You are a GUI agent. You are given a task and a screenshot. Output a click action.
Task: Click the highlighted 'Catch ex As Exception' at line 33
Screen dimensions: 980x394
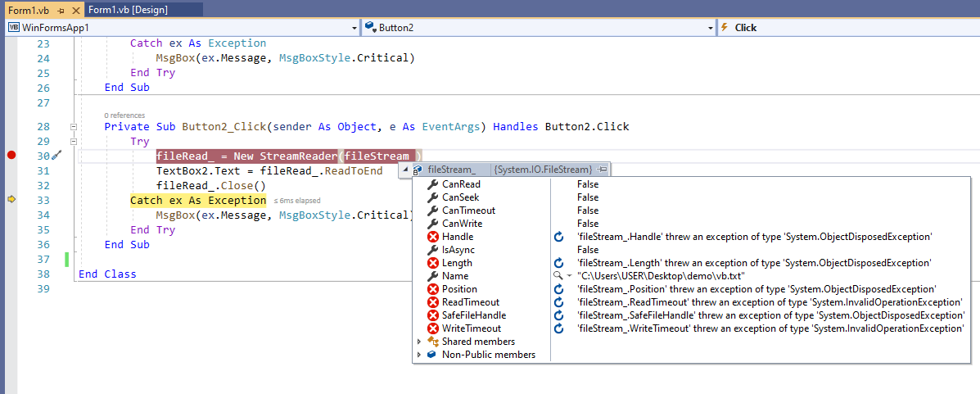198,200
